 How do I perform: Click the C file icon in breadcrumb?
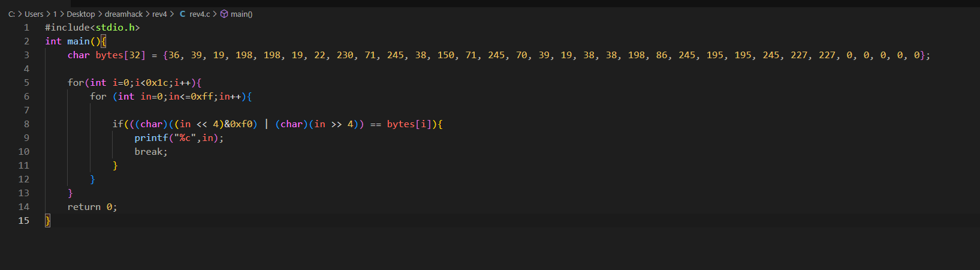click(182, 14)
